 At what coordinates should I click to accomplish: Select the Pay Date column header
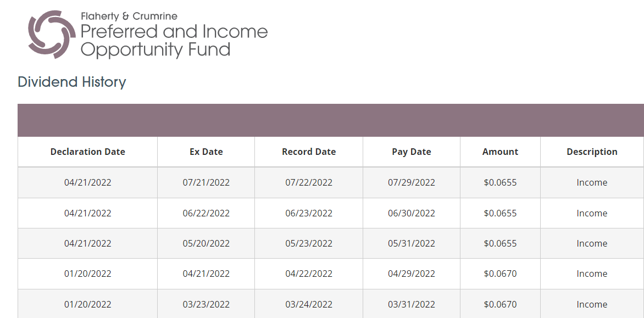[412, 152]
